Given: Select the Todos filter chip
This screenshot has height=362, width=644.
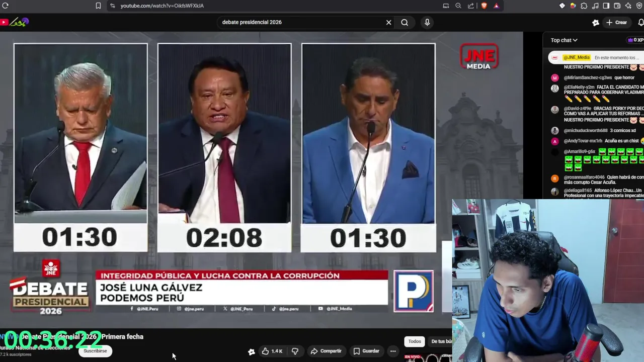Looking at the screenshot, I should click(x=415, y=341).
